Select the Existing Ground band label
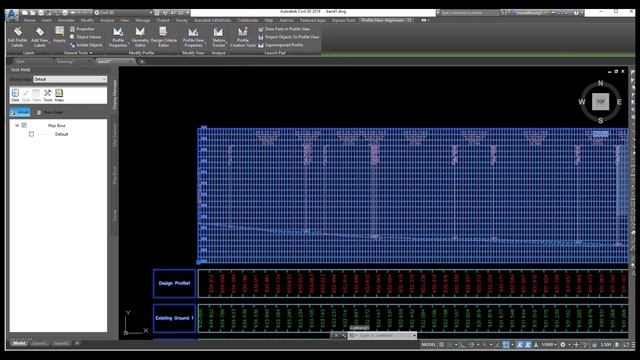The image size is (640, 360). pyautogui.click(x=174, y=318)
